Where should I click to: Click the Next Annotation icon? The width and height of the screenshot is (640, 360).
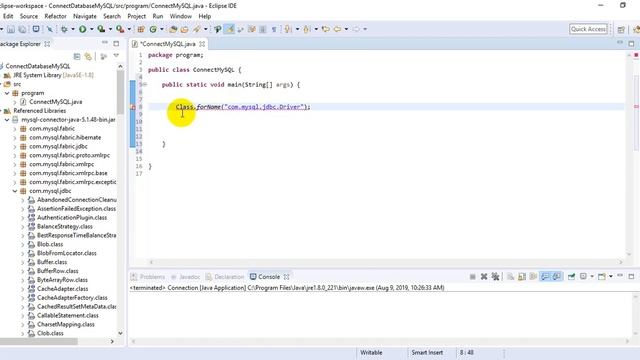coord(288,29)
